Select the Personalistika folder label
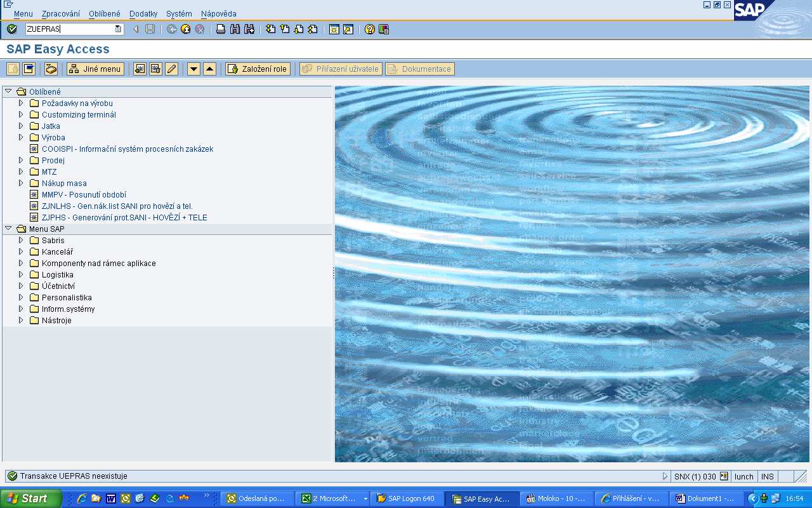The height and width of the screenshot is (508, 812). [67, 298]
